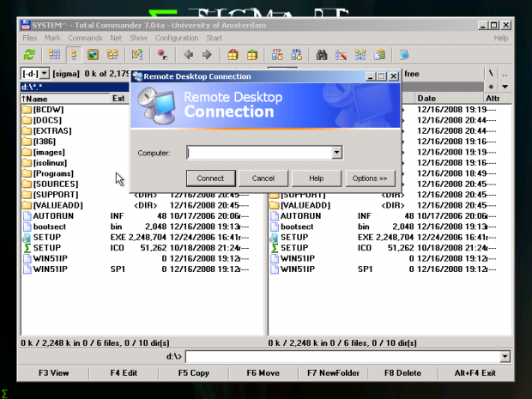Image resolution: width=532 pixels, height=399 pixels.
Task: Click Help button in Remote Desktop dialog
Action: click(x=317, y=178)
